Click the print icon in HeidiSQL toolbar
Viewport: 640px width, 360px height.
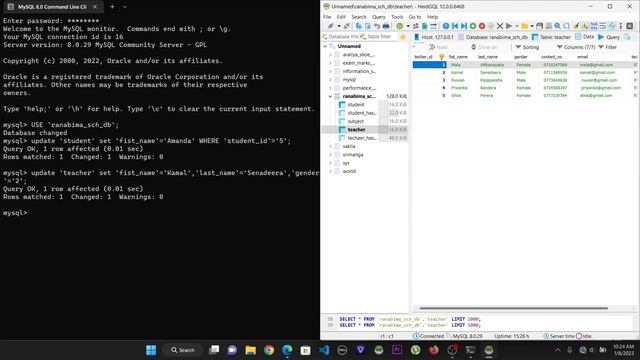(x=386, y=26)
